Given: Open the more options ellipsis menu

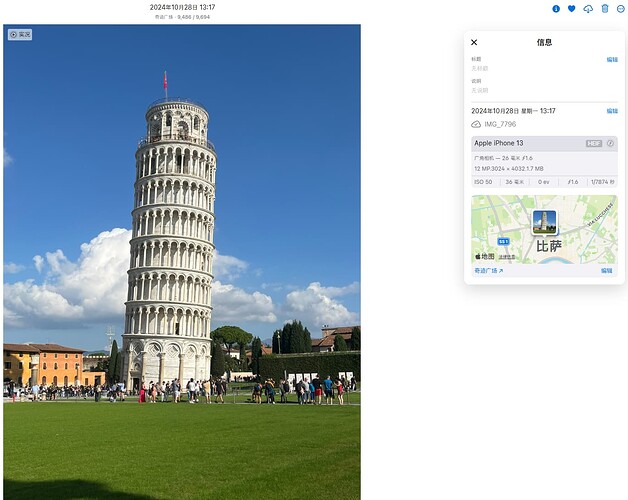Looking at the screenshot, I should click(x=620, y=8).
